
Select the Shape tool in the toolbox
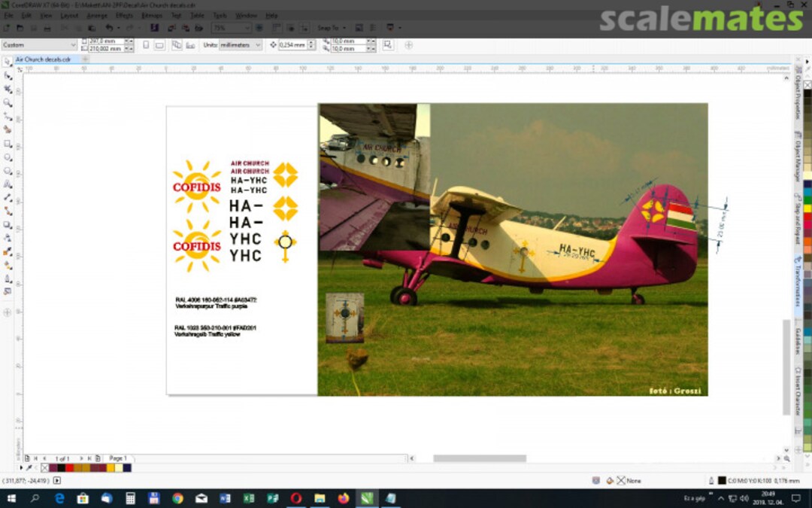(8, 75)
